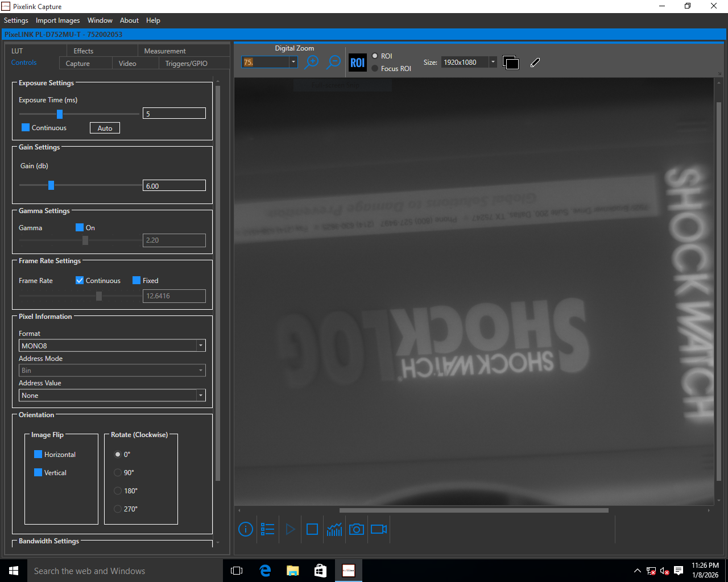Click the Gamma slider handle

point(85,240)
